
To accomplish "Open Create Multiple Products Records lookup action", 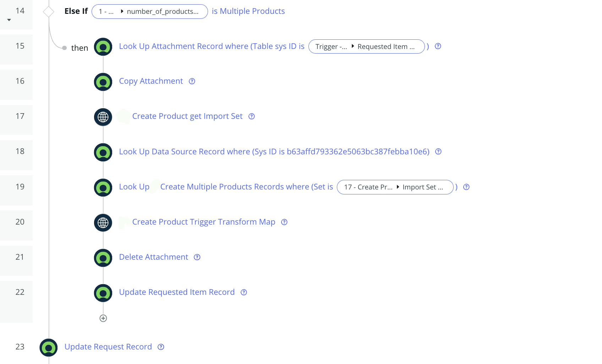I will (247, 187).
